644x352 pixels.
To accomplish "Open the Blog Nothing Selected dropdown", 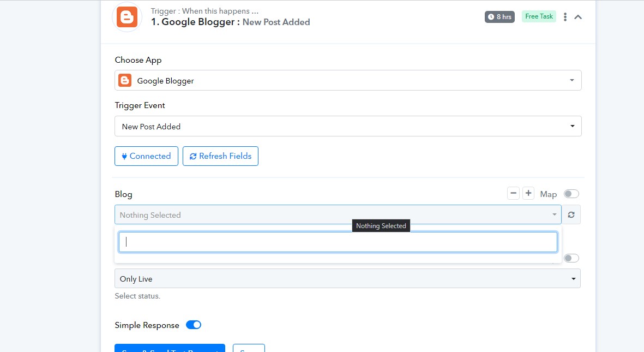I will pyautogui.click(x=338, y=214).
